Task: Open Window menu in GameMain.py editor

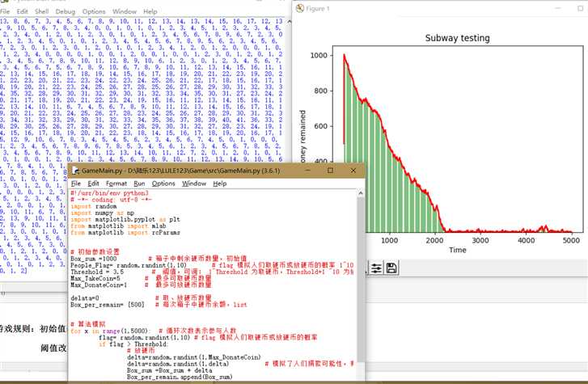Action: pos(194,184)
